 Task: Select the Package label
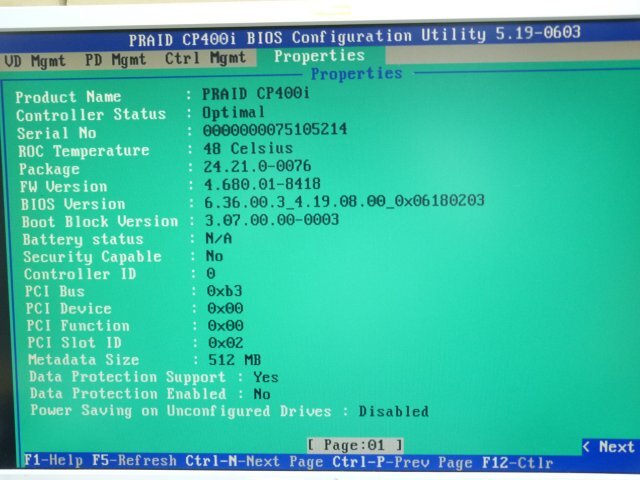[x=49, y=169]
